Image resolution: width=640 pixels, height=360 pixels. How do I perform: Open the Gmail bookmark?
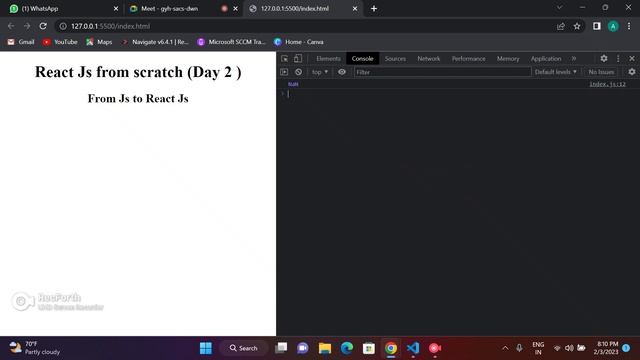[x=21, y=42]
